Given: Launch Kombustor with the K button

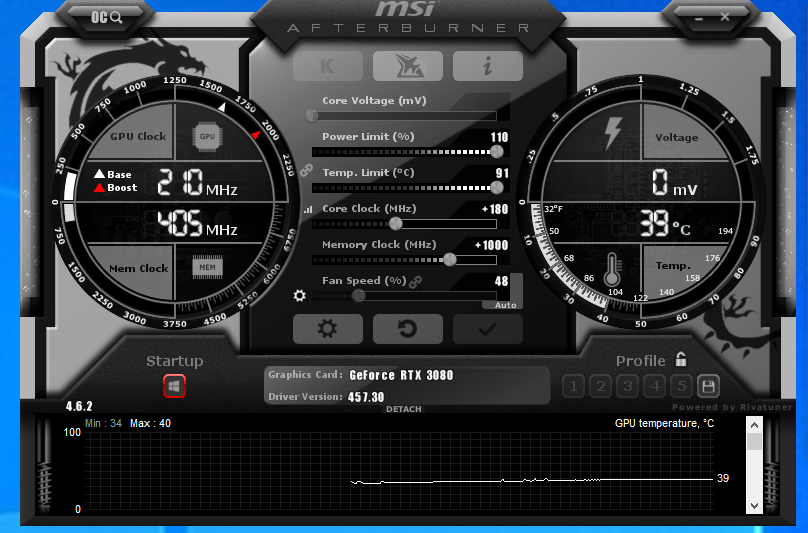Looking at the screenshot, I should tap(328, 66).
